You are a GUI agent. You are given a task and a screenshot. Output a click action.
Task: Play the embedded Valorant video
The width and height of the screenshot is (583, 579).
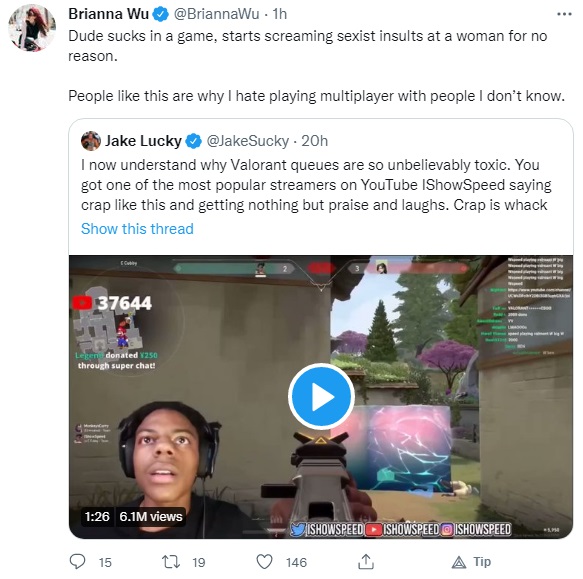[x=321, y=397]
